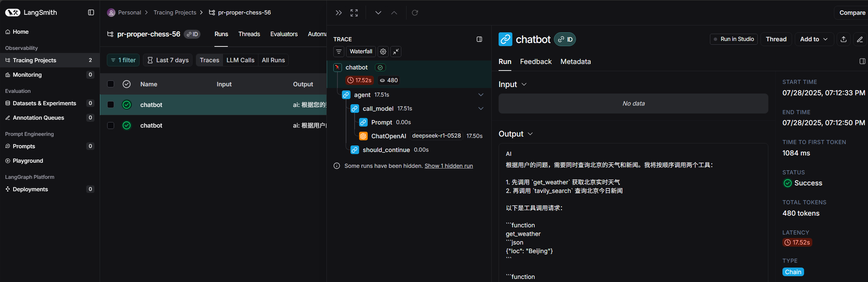The height and width of the screenshot is (282, 868).
Task: Toggle TRACE side panel layout icon
Action: click(479, 39)
